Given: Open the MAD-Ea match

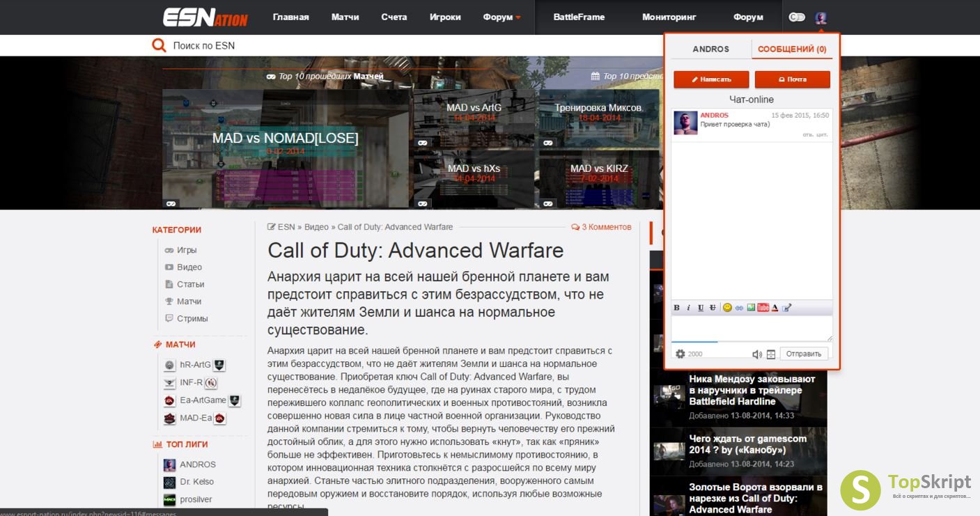Looking at the screenshot, I should point(195,419).
